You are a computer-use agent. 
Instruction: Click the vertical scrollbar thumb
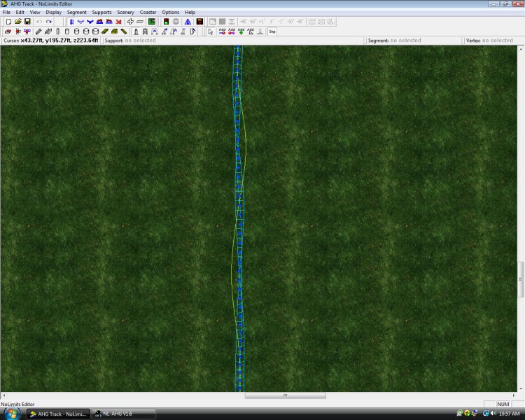coord(521,279)
